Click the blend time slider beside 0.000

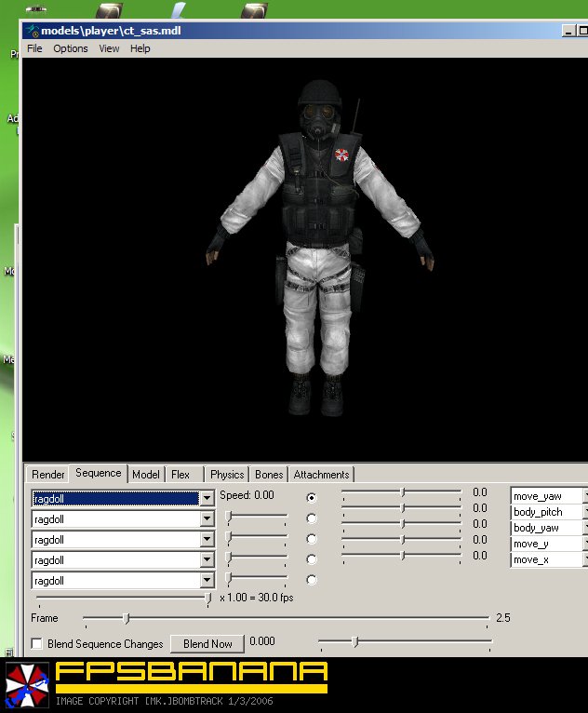[x=406, y=642]
